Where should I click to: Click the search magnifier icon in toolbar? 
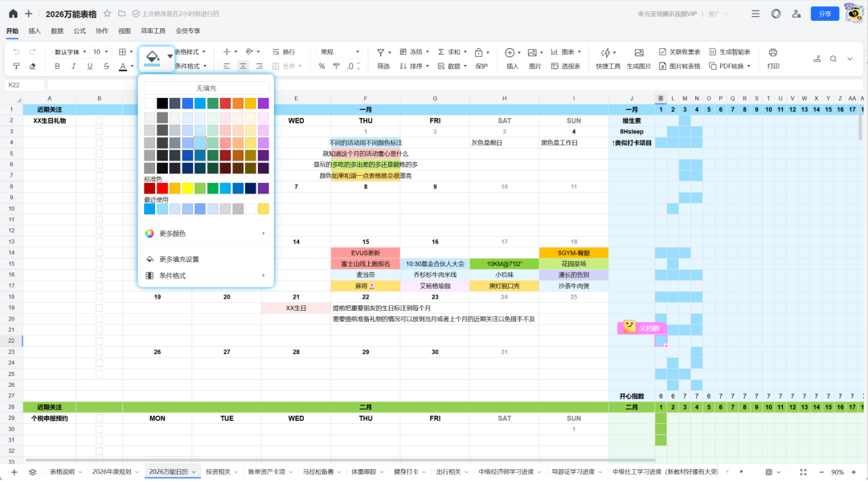(833, 59)
